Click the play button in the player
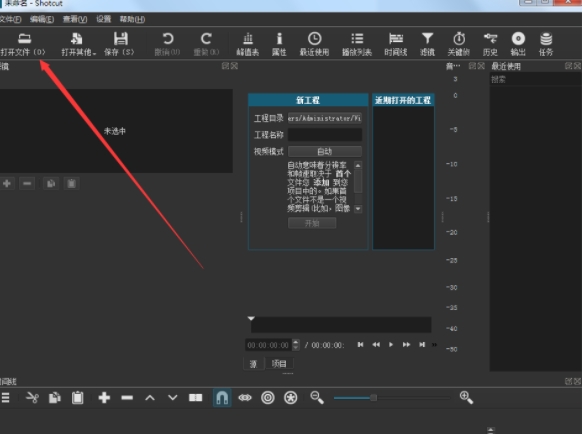The height and width of the screenshot is (434, 582). click(x=391, y=345)
